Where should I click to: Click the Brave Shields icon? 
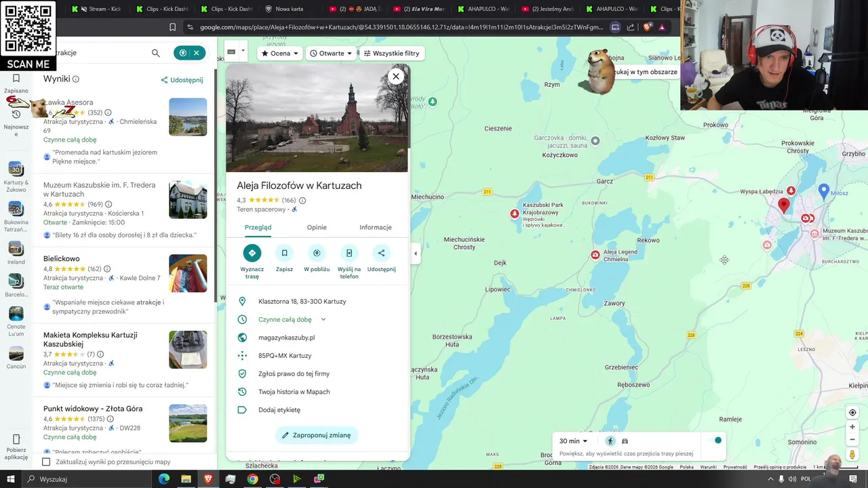pyautogui.click(x=647, y=27)
